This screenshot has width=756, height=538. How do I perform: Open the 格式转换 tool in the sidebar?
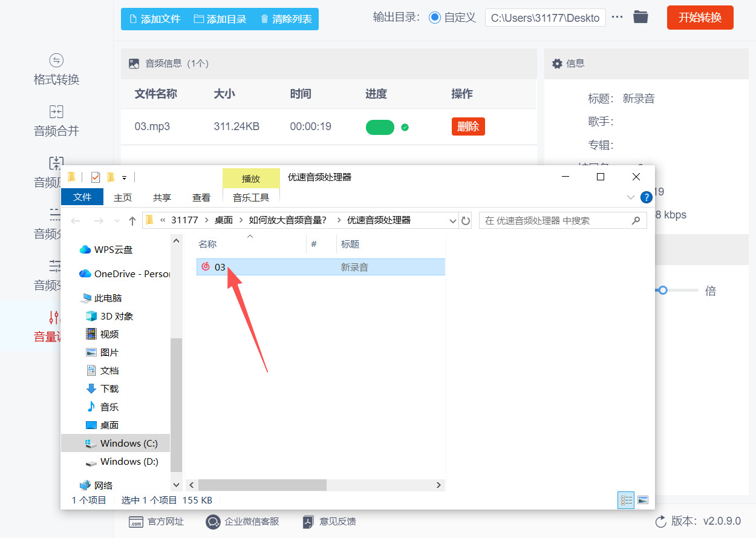tap(56, 68)
